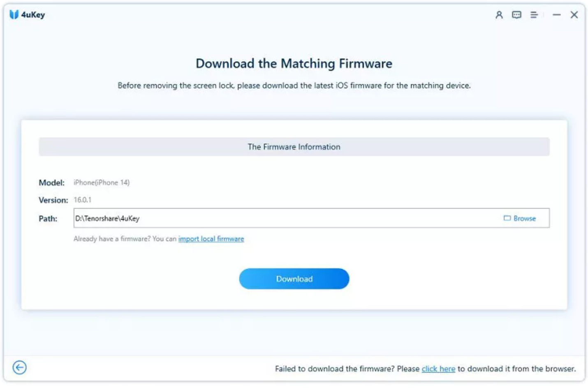588x388 pixels.
Task: Follow the click here browser download link
Action: tap(438, 369)
